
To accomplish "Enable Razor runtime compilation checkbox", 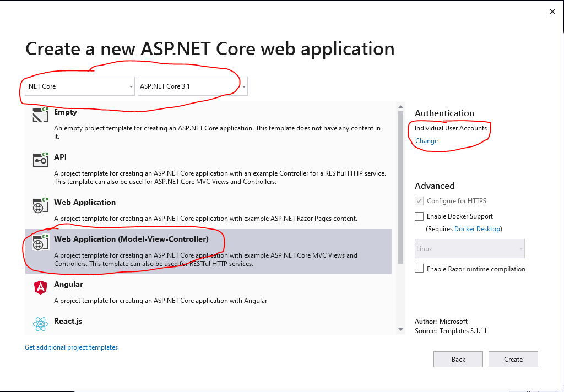I will tap(419, 269).
